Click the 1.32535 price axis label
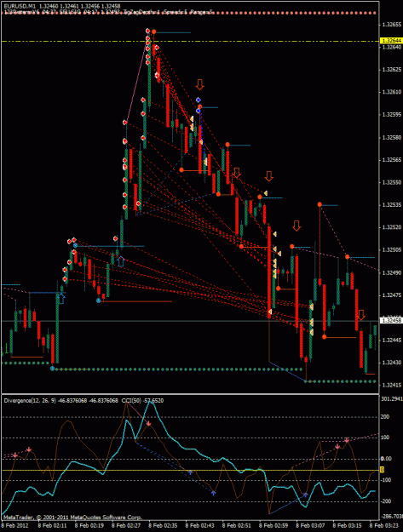This screenshot has width=403, height=532. pos(392,205)
